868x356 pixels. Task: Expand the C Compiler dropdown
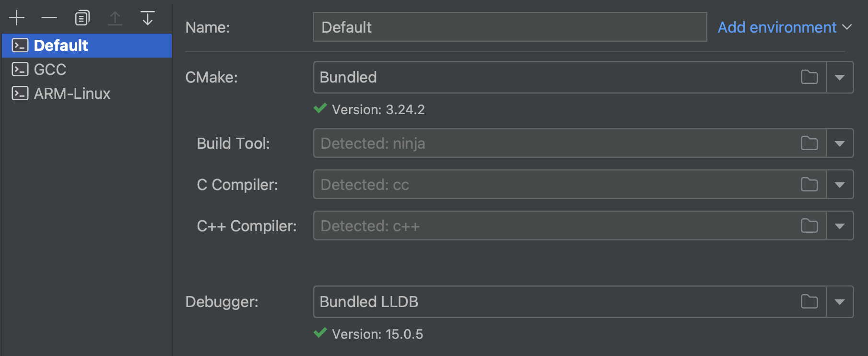point(839,185)
